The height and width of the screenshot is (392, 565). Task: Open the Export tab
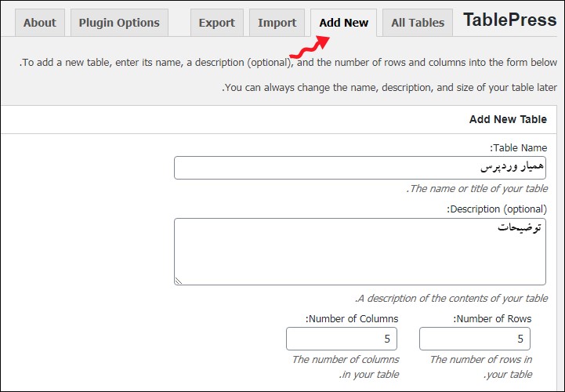(217, 23)
